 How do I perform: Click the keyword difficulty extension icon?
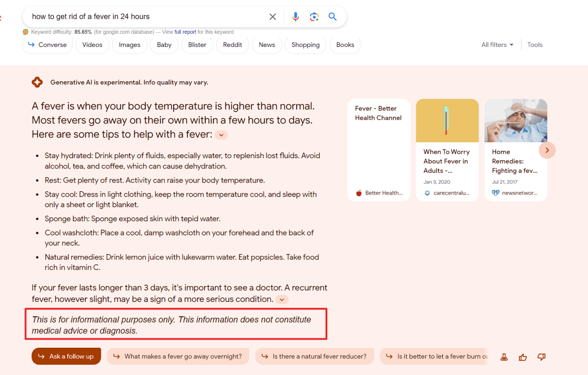coord(26,32)
